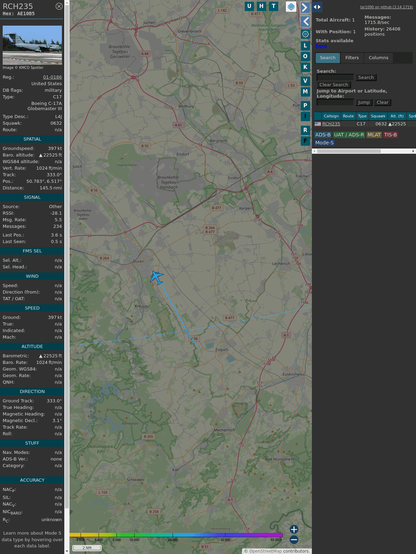Collapse sidebar with left chevron arrow
This screenshot has height=554, width=416.
(305, 21)
